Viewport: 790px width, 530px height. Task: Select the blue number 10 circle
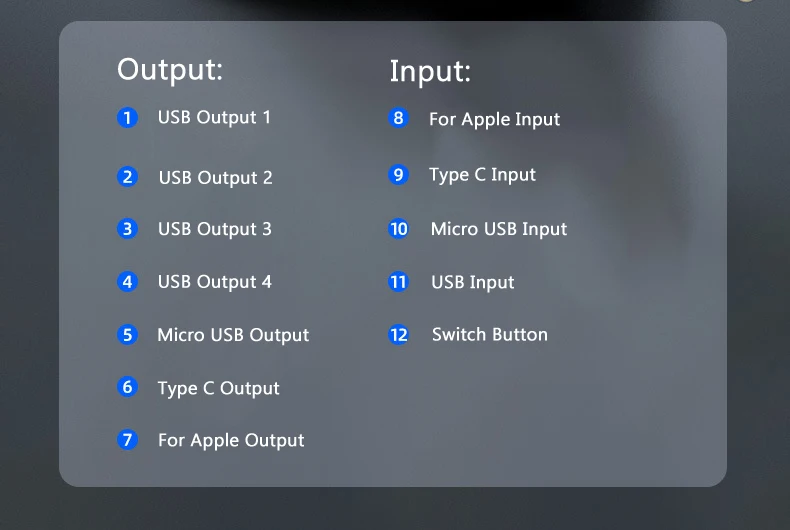click(x=399, y=229)
